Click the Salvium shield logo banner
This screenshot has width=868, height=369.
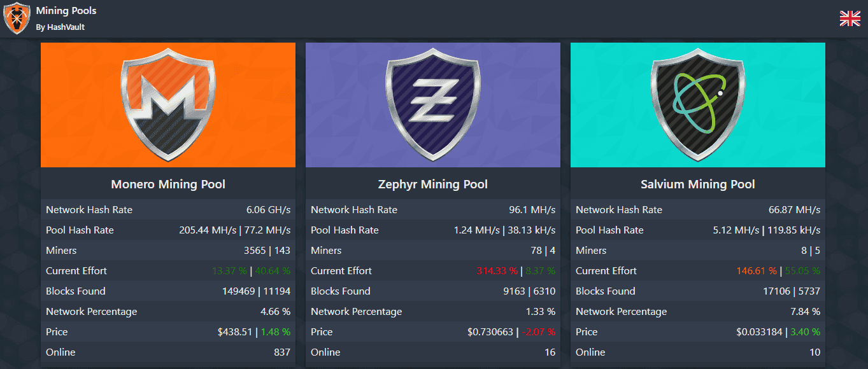pyautogui.click(x=698, y=105)
